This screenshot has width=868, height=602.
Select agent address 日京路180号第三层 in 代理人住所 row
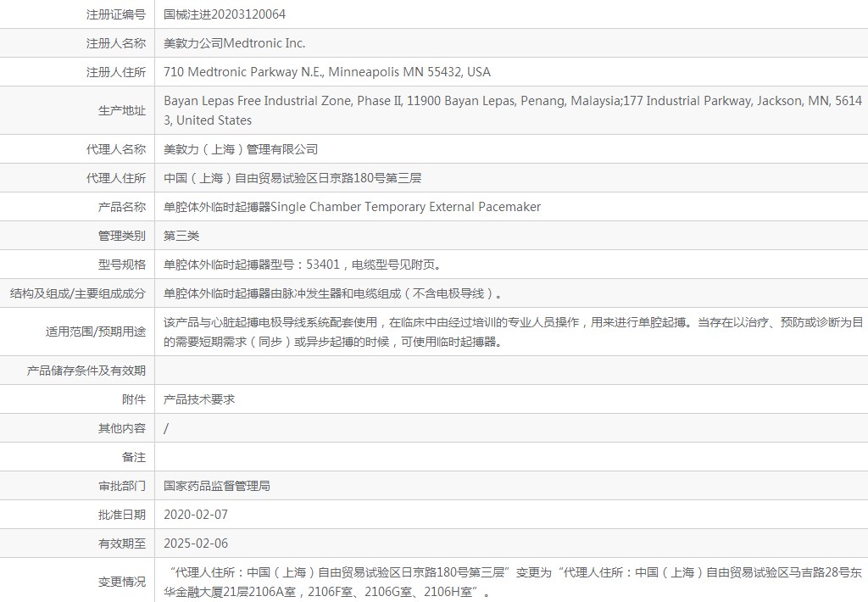click(x=364, y=178)
